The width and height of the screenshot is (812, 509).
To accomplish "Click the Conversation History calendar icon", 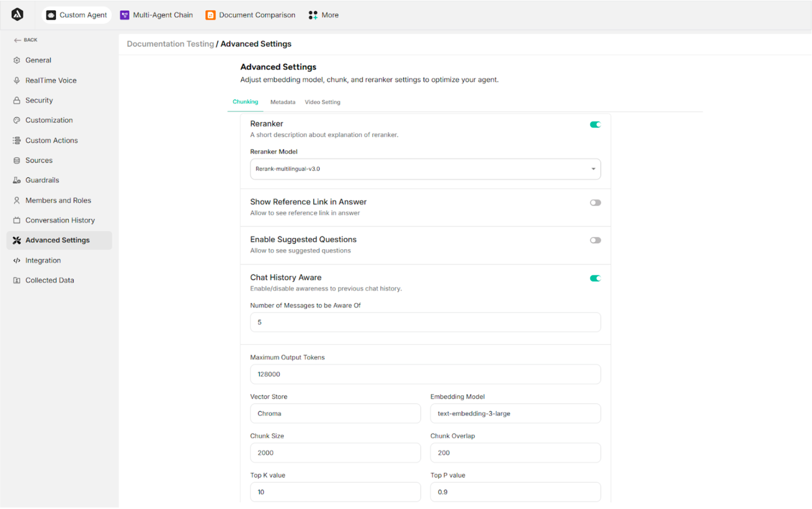I will [x=17, y=220].
